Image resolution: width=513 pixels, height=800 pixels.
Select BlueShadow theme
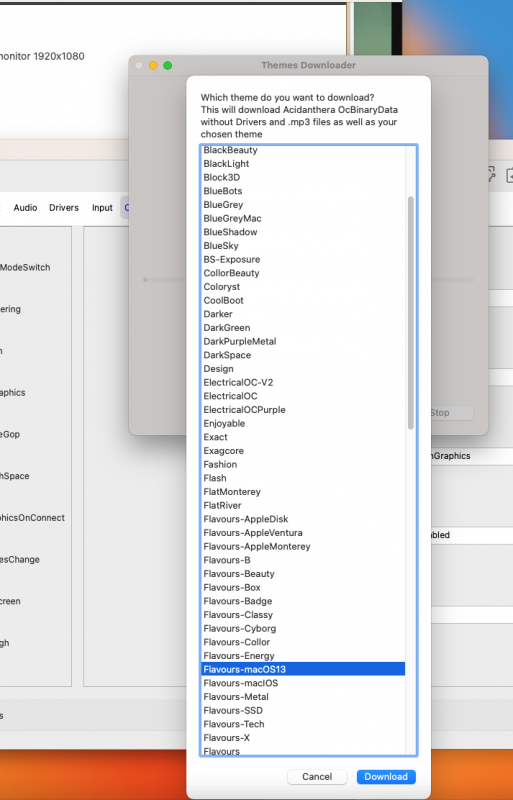[303, 232]
